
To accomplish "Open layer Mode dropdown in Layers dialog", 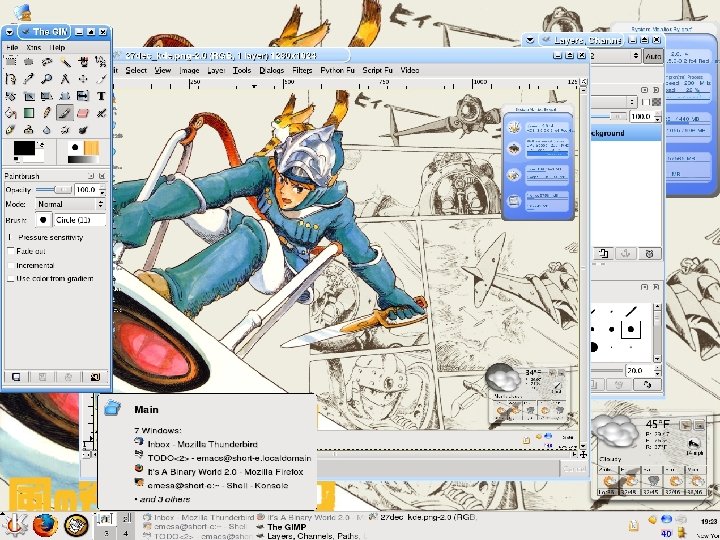I will [613, 101].
